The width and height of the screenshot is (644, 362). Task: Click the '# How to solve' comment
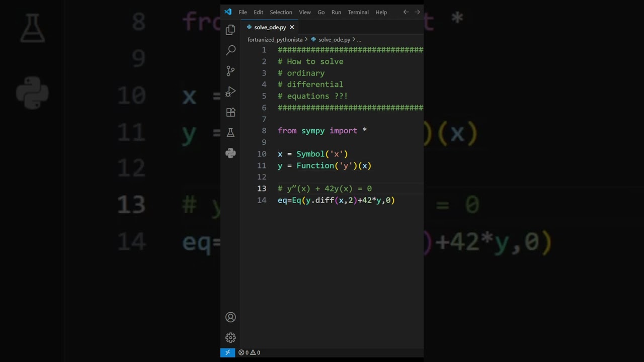(310, 61)
